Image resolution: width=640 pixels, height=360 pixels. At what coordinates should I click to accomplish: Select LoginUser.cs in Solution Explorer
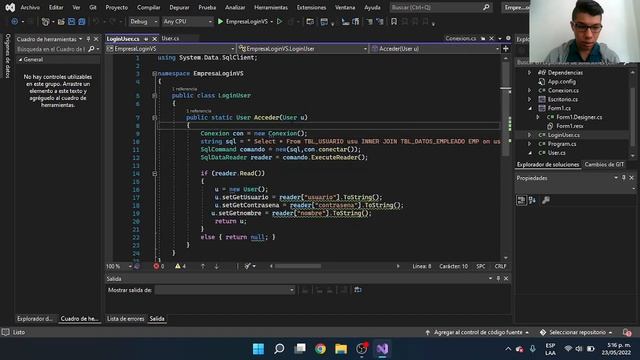click(x=563, y=135)
